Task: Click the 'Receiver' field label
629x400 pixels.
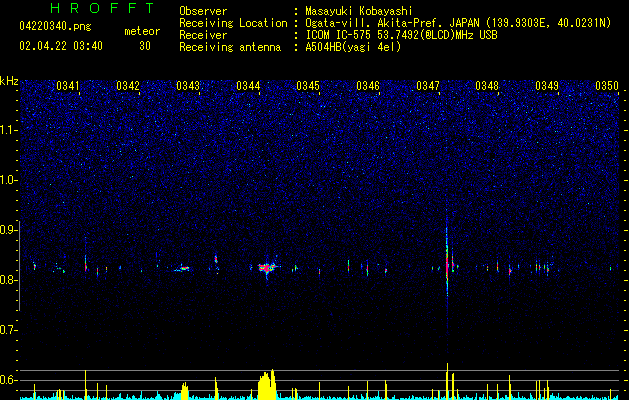Action: click(x=203, y=35)
